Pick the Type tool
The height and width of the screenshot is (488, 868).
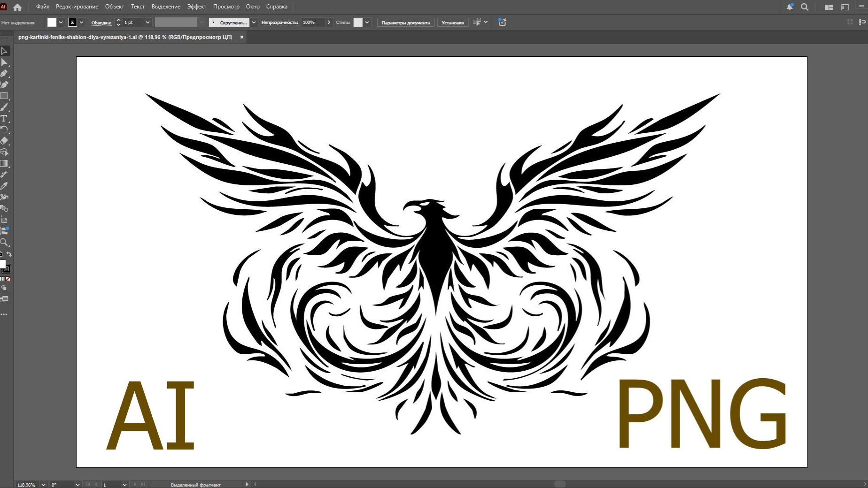pyautogui.click(x=4, y=118)
